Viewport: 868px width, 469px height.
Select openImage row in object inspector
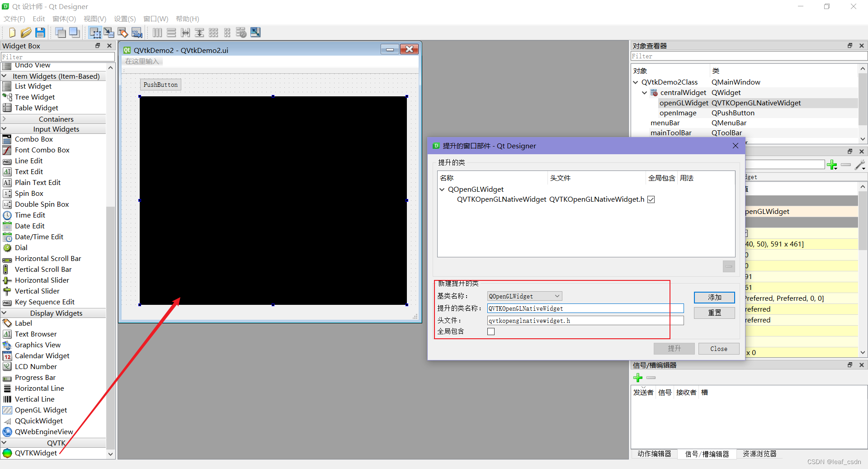click(x=744, y=113)
